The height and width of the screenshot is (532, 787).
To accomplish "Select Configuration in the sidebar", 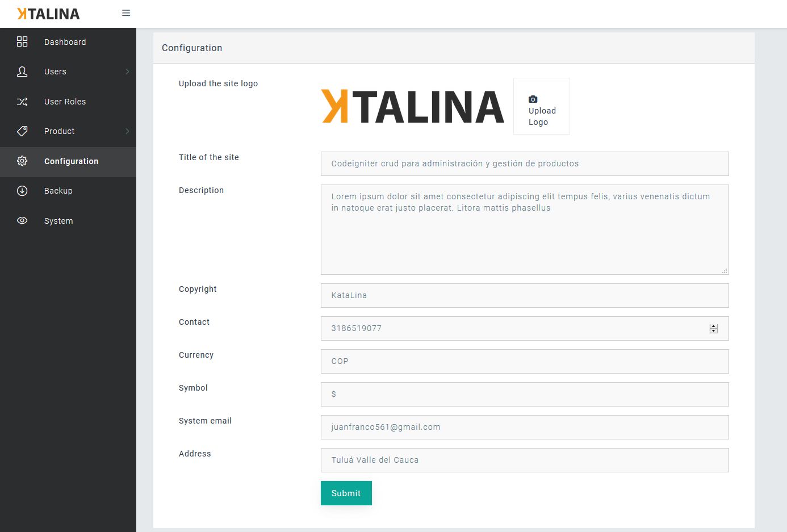I will 68,161.
